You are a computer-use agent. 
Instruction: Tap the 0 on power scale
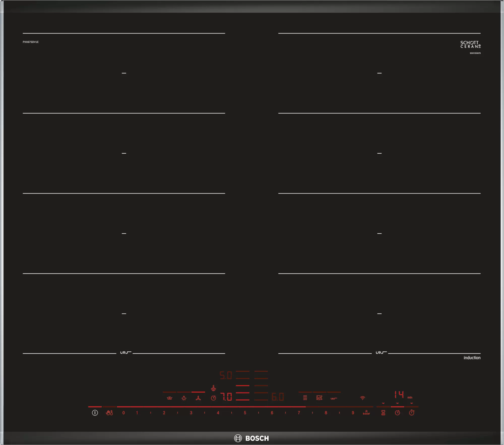pos(123,413)
